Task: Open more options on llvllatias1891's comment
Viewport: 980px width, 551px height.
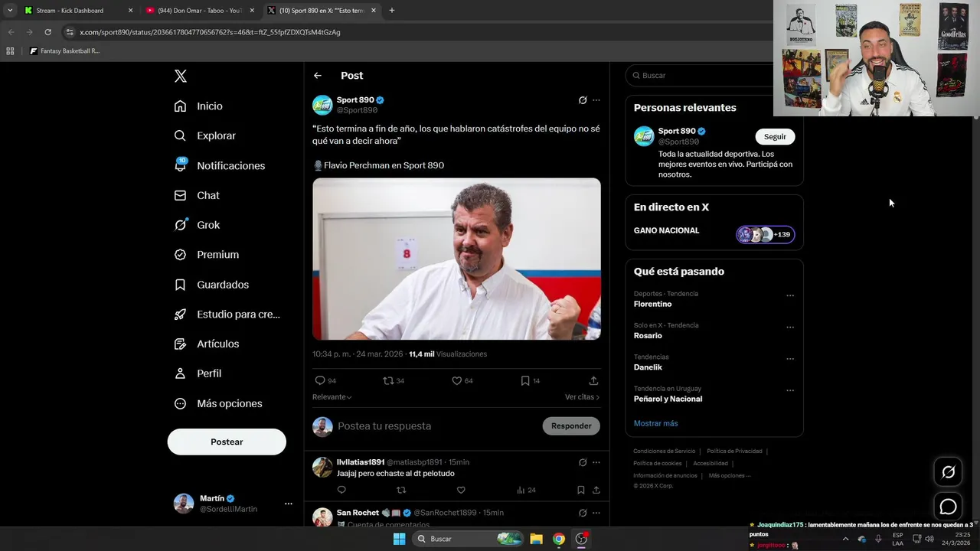Action: 596,462
